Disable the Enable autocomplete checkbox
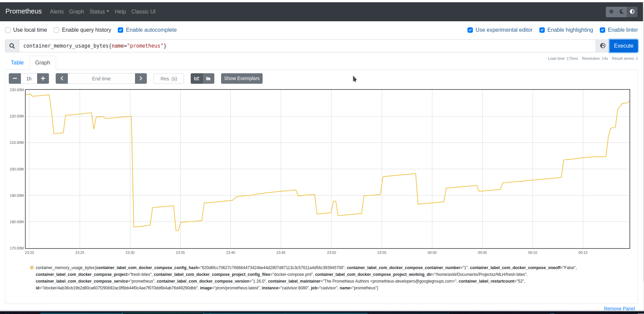This screenshot has height=314, width=644. click(120, 30)
